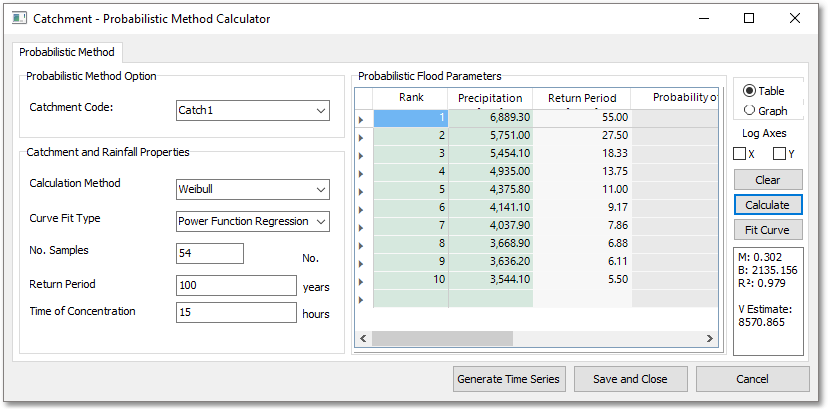Click the Cancel button
Screen dimensions: 828x411
[752, 379]
